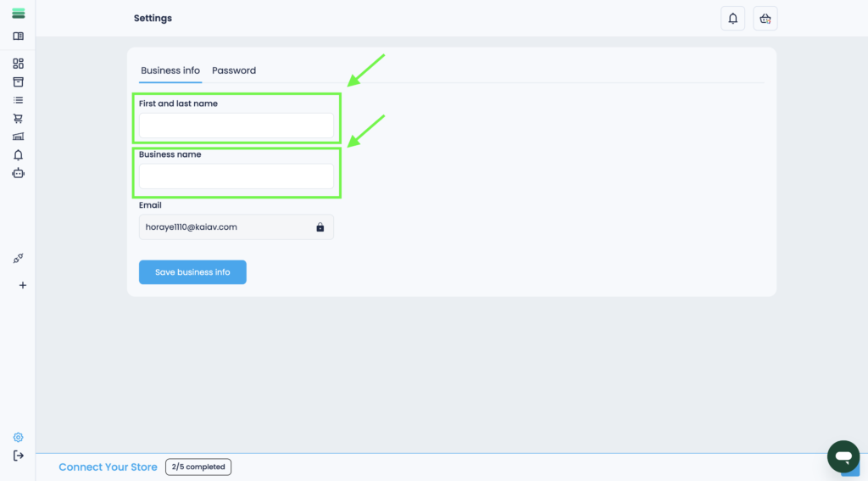
Task: Click the Connect Your Store link
Action: tap(108, 467)
